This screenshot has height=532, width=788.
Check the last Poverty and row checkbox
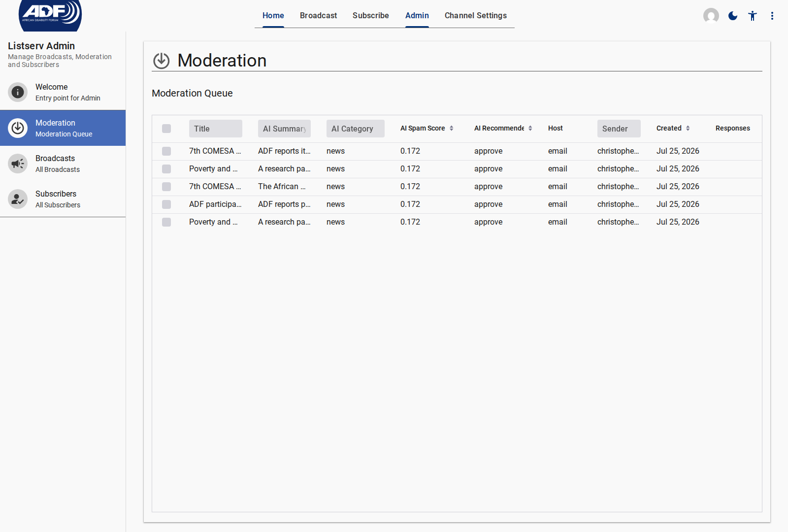coord(166,222)
